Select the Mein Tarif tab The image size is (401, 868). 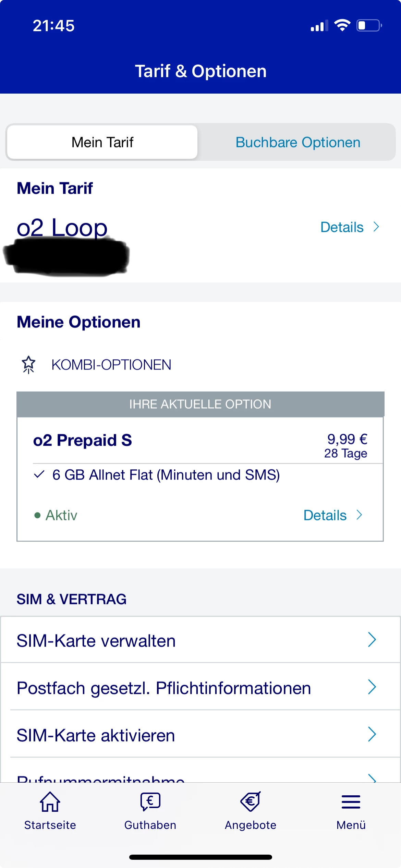pyautogui.click(x=102, y=142)
